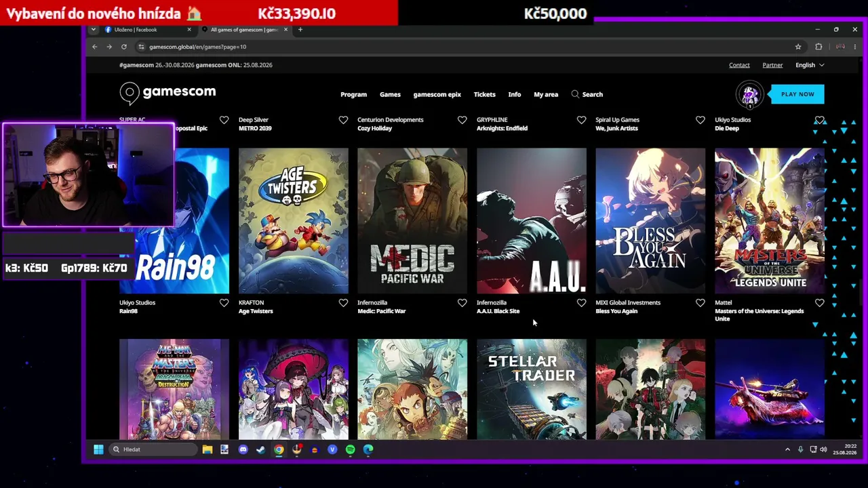Screen dimensions: 868x488
Task: Open the round avatar icon beside Play Now
Action: point(750,95)
